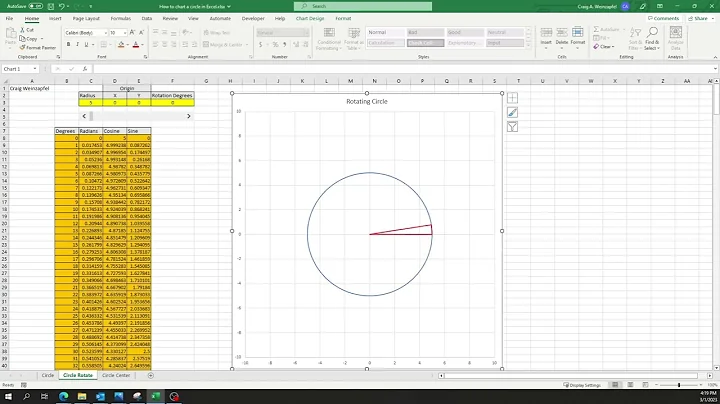Image resolution: width=720 pixels, height=404 pixels.
Task: Open Chart Styles paintbrush beside chart
Action: click(512, 112)
